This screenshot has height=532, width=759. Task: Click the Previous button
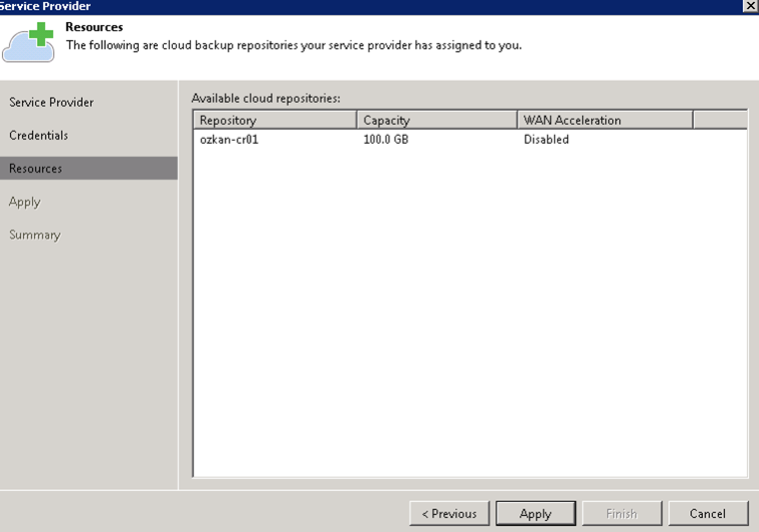pyautogui.click(x=449, y=514)
